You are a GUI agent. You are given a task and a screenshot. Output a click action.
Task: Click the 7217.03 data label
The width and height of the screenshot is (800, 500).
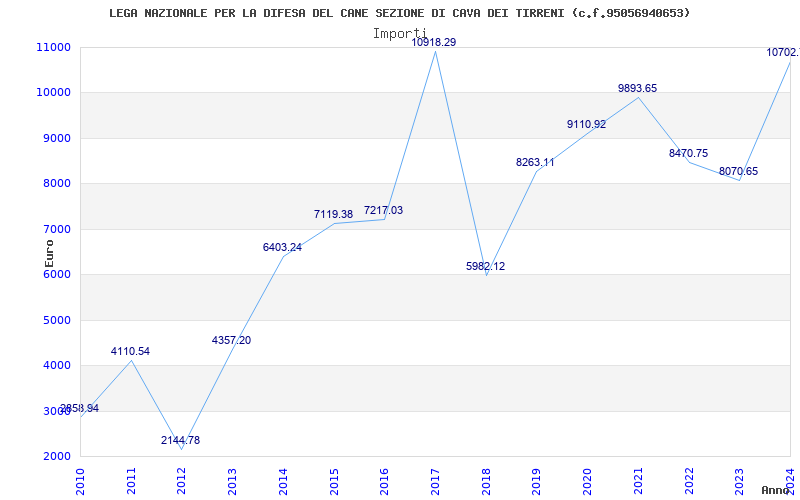[x=383, y=210]
